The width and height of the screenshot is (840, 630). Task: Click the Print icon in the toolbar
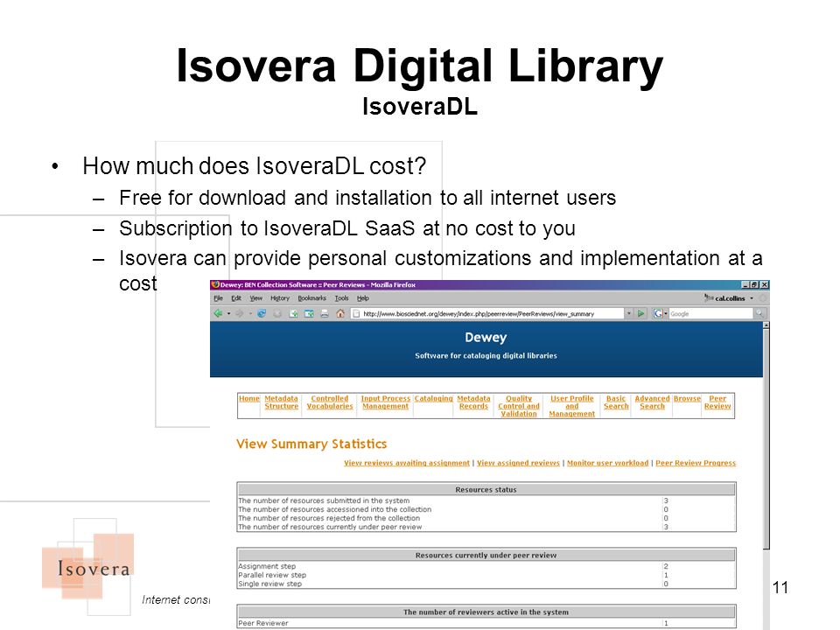[325, 313]
